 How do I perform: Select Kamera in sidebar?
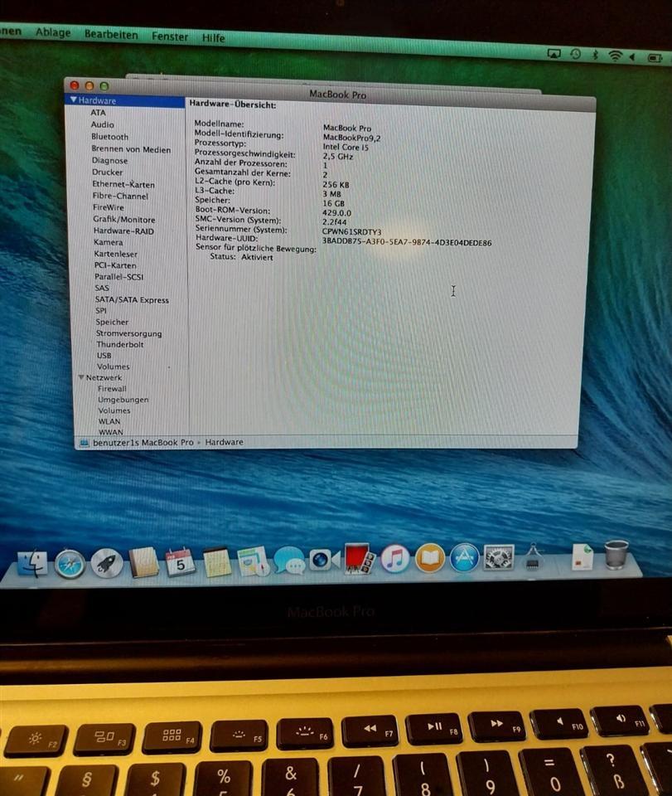pos(108,242)
